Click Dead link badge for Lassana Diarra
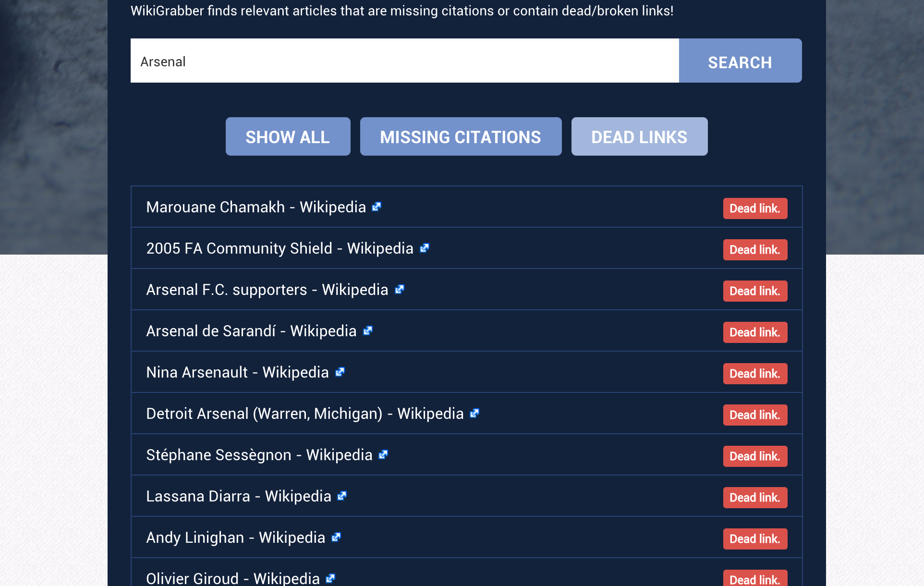This screenshot has height=586, width=924. coord(755,498)
